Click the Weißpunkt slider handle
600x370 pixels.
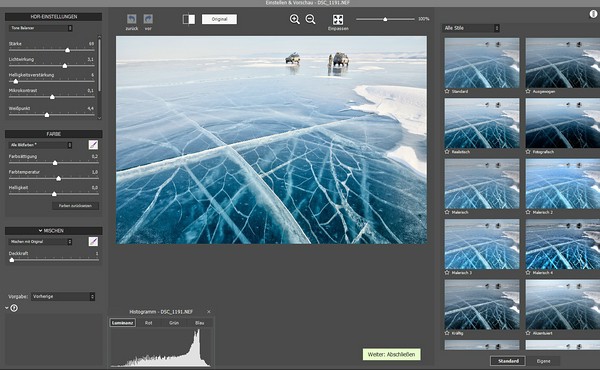pyautogui.click(x=47, y=115)
